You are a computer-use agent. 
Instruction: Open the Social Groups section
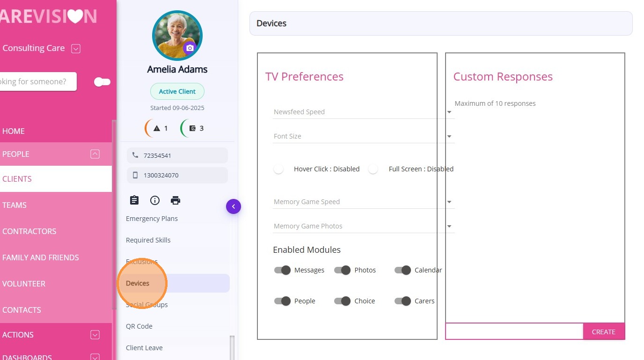coord(146,305)
